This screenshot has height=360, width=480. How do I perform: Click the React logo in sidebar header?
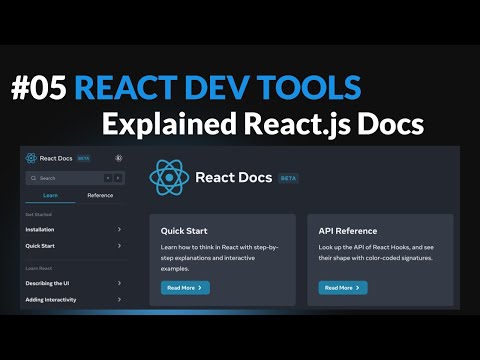(x=31, y=158)
